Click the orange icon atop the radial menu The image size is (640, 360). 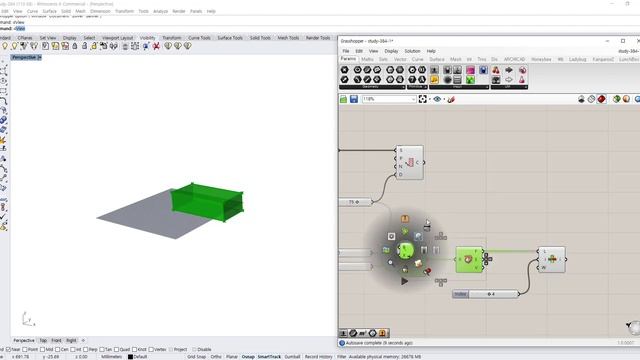[x=404, y=219]
